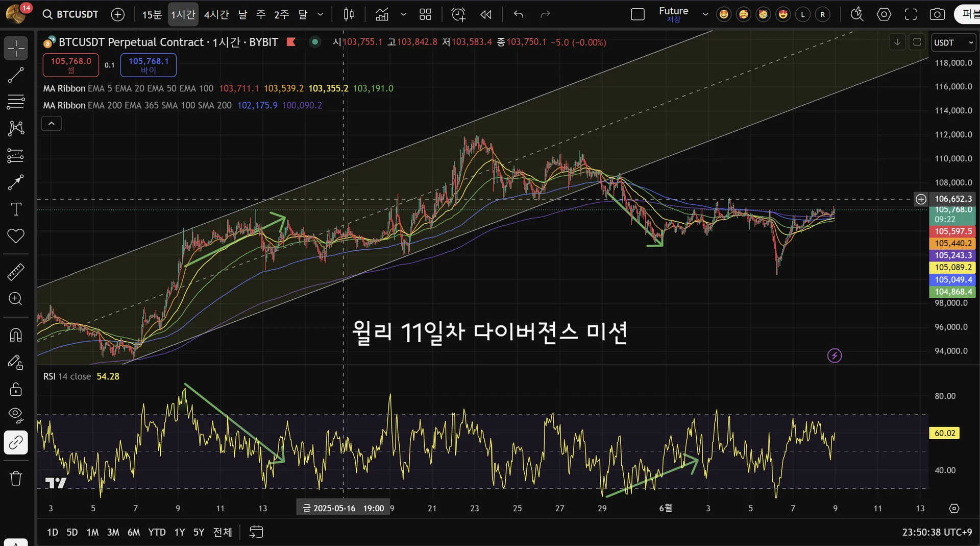Screen dimensions: 980x546
Task: Click the 105,768.0 sell button
Action: [x=71, y=65]
